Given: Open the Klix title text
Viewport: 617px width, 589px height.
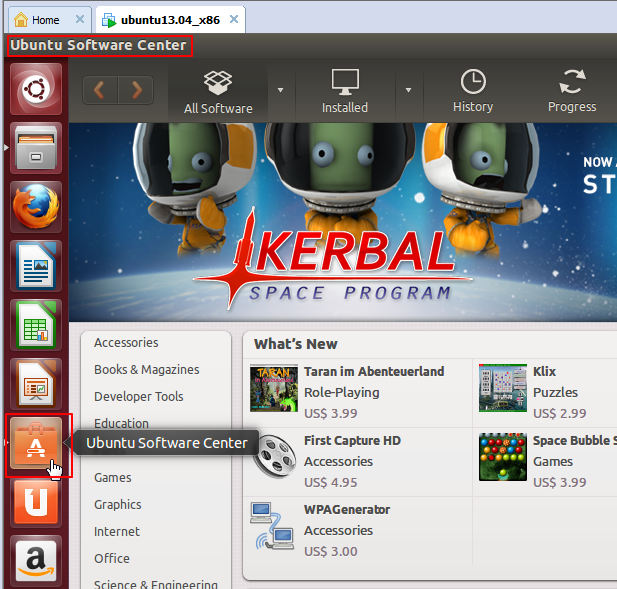Looking at the screenshot, I should [544, 371].
